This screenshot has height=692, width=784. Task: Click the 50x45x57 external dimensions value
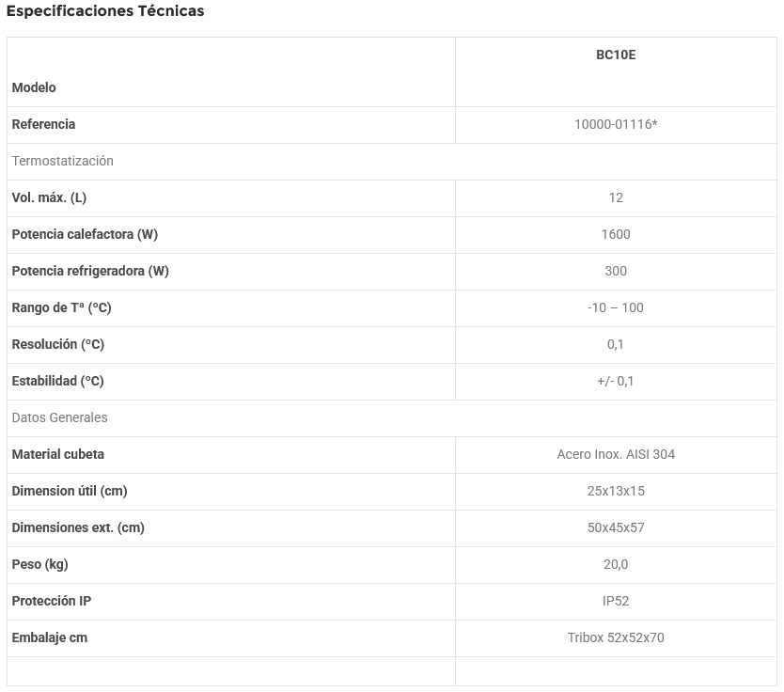pyautogui.click(x=616, y=527)
